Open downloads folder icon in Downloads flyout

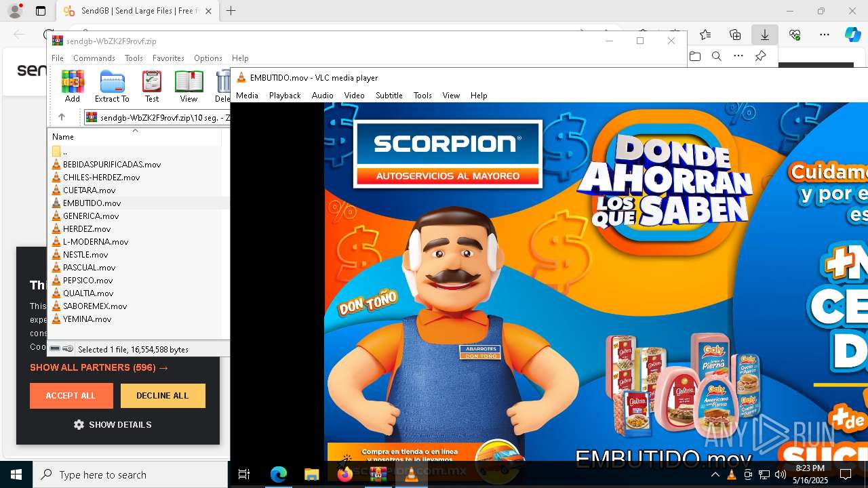pos(695,56)
